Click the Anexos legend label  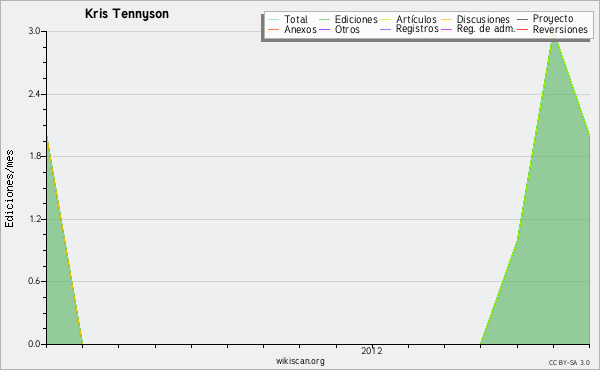[300, 29]
